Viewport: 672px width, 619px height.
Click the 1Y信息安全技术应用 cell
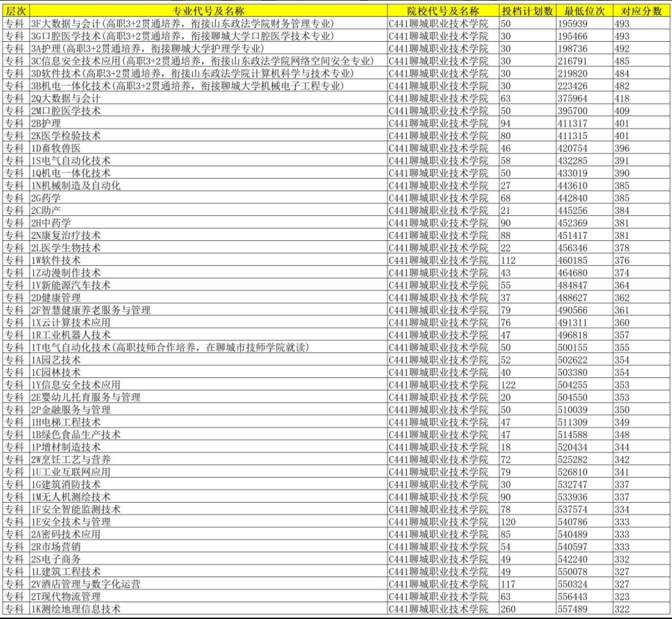[x=208, y=384]
